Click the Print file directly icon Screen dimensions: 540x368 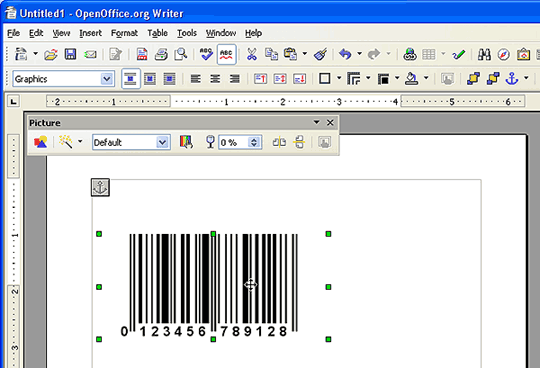[x=161, y=54]
